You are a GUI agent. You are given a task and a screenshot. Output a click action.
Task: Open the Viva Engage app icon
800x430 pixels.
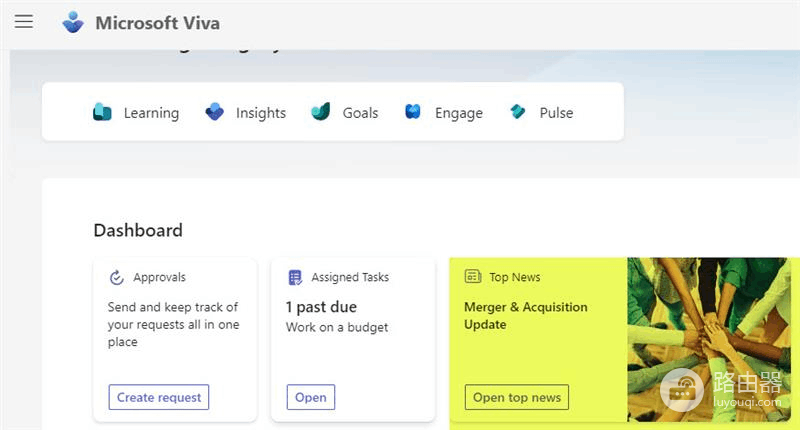click(413, 111)
